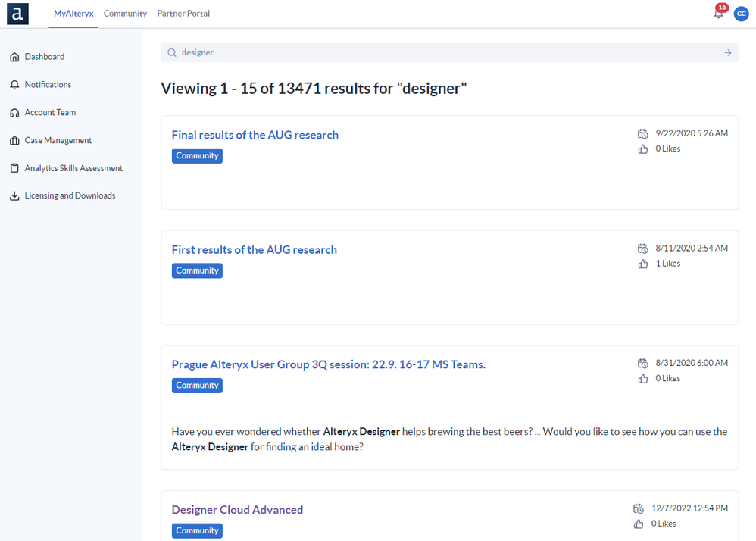
Task: Click the "1 Likes" count text
Action: coord(668,264)
